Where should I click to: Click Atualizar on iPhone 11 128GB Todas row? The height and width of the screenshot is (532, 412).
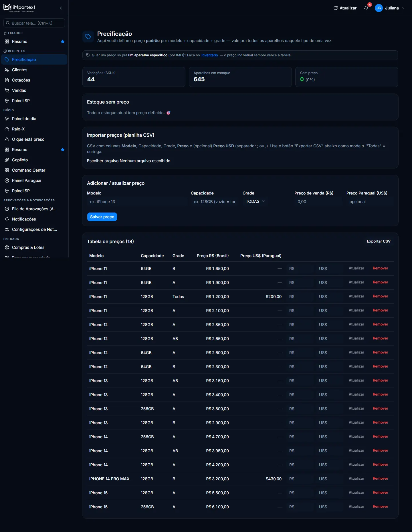click(x=356, y=296)
